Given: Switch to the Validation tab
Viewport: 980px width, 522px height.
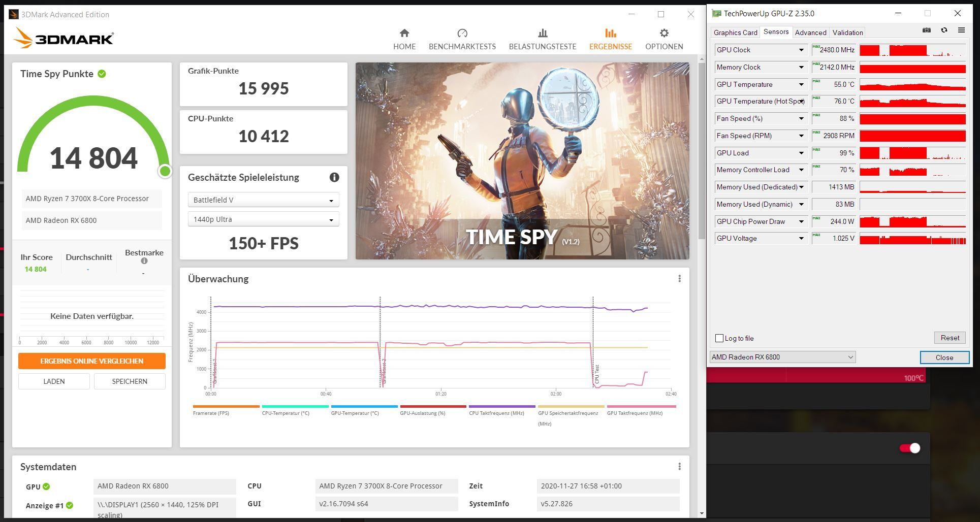Looking at the screenshot, I should (x=847, y=32).
